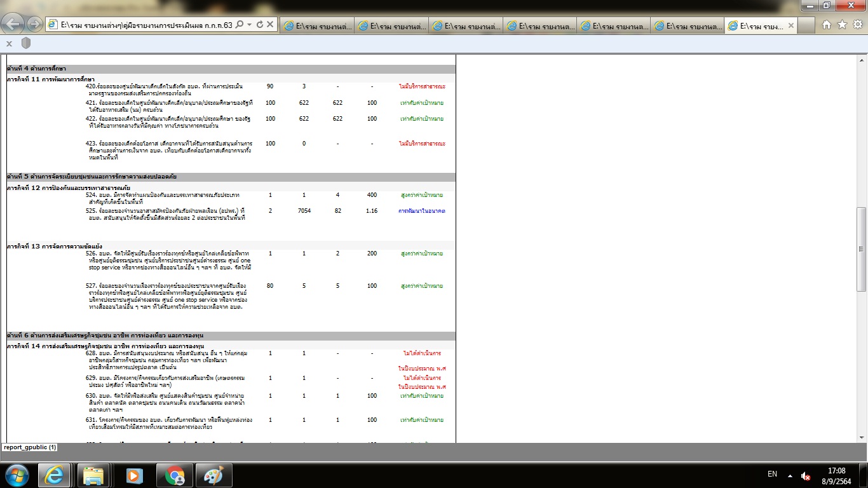
Task: Open Google Chrome from the taskbar
Action: tap(175, 475)
